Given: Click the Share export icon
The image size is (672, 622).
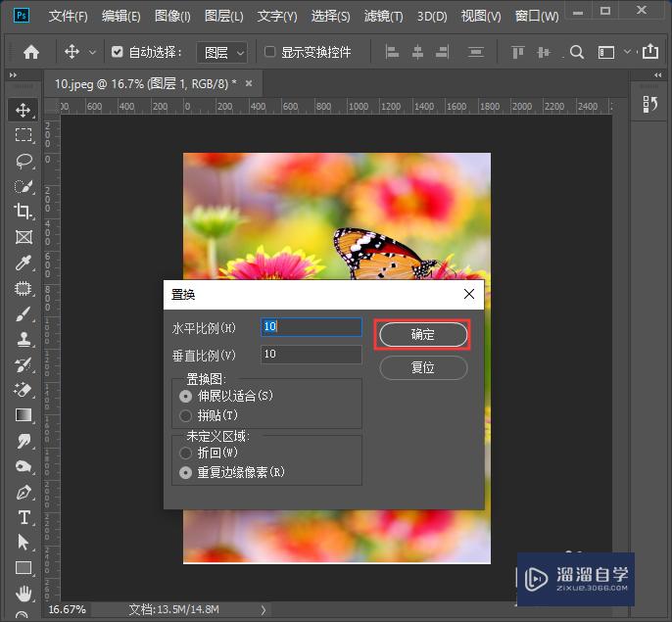Looking at the screenshot, I should (x=650, y=52).
